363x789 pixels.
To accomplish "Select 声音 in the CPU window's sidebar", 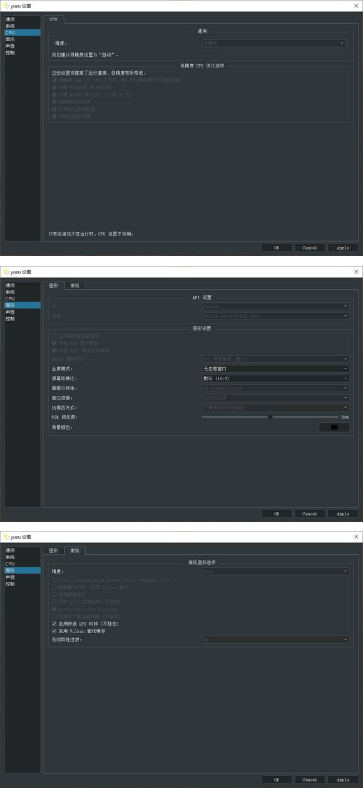I will point(10,45).
